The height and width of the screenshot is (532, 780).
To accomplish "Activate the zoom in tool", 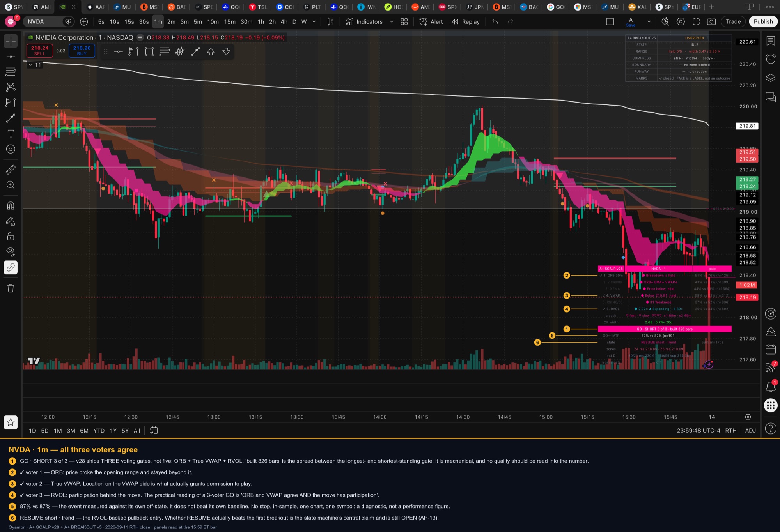I will [x=11, y=185].
